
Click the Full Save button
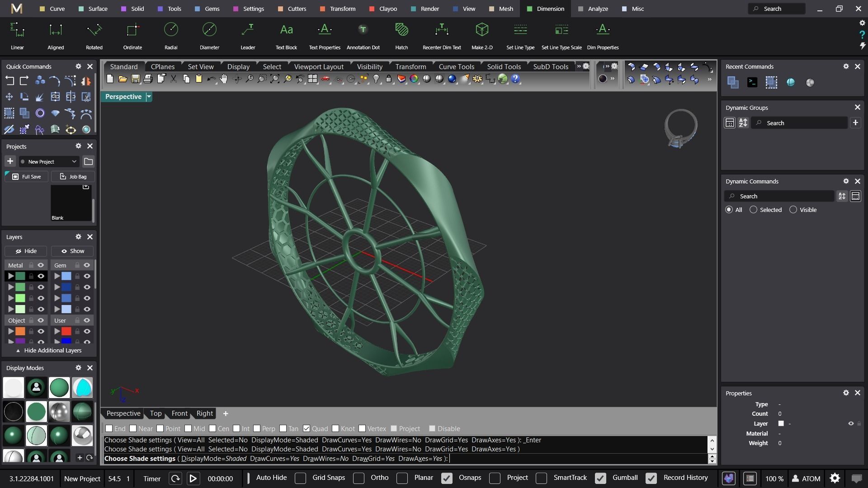click(26, 177)
